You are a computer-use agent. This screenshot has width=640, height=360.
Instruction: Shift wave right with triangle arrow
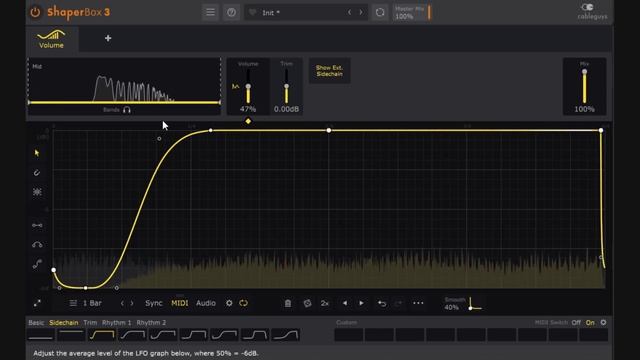pyautogui.click(x=361, y=303)
